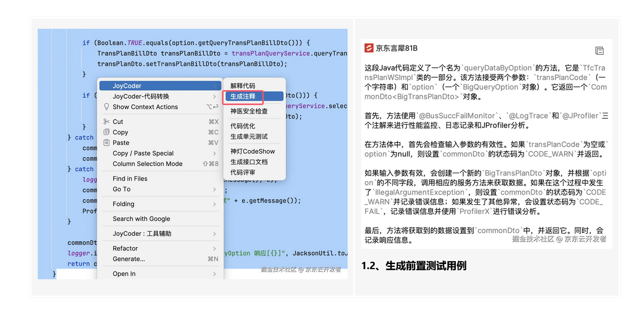The height and width of the screenshot is (312, 644).
Task: Expand the Refactor submenu arrow
Action: coord(215,248)
